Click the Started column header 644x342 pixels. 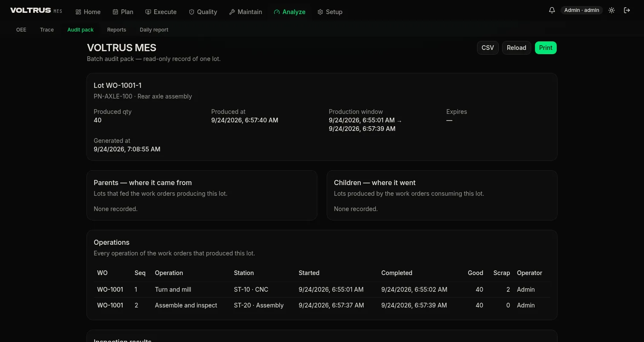click(309, 273)
